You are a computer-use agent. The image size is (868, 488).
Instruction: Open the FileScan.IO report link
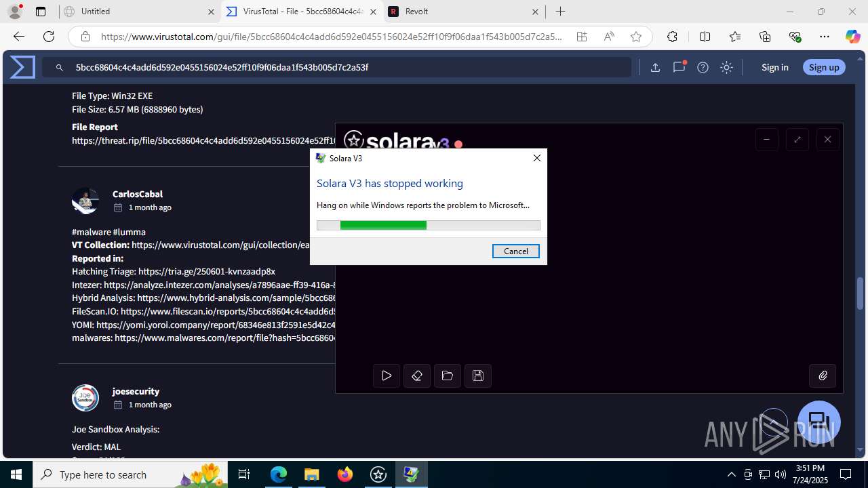(x=228, y=311)
